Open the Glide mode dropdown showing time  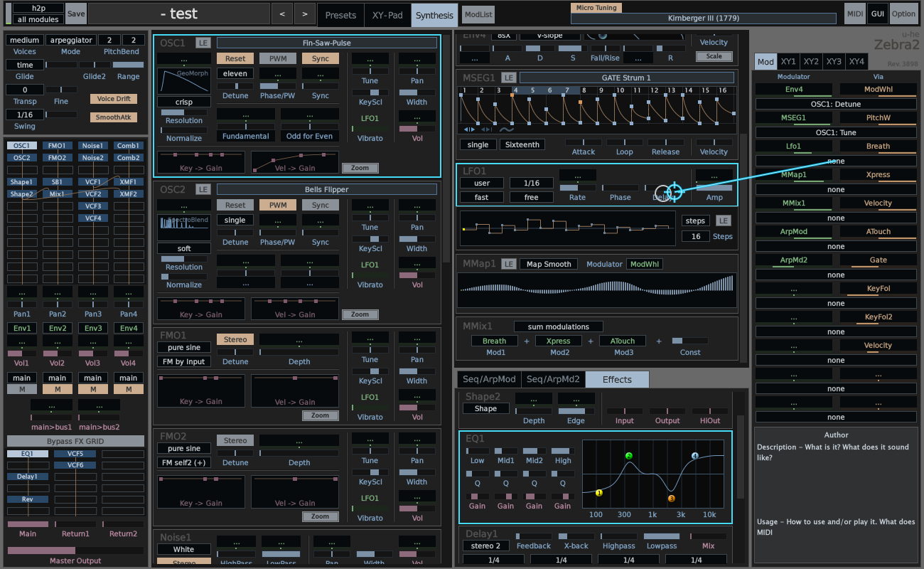click(25, 65)
